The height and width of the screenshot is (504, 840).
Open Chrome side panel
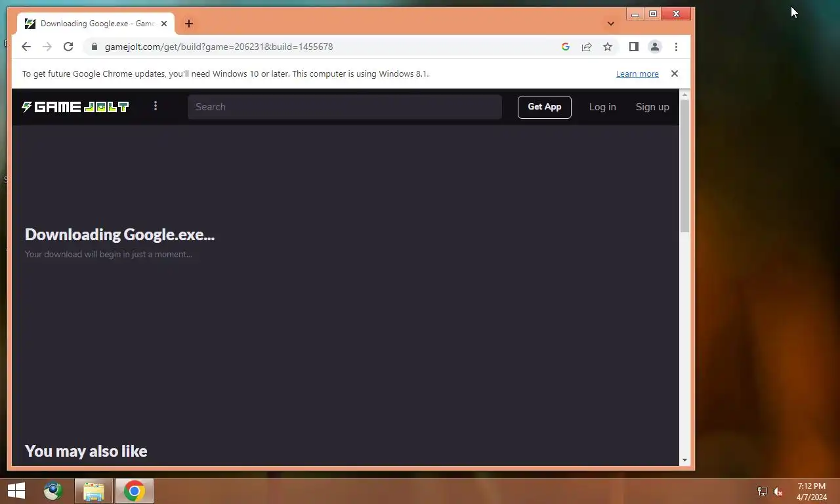[634, 47]
